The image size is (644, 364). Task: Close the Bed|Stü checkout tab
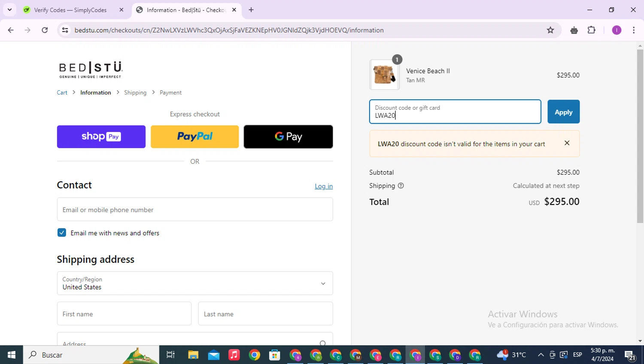pos(234,10)
